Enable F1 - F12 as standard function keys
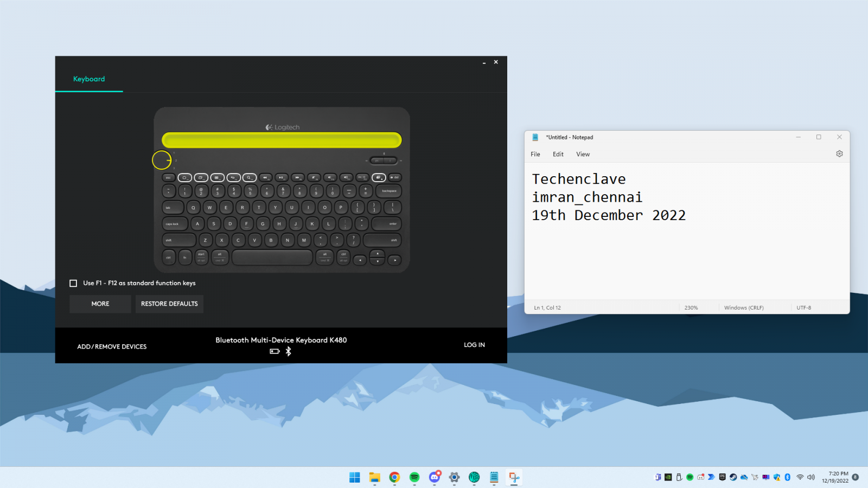 click(73, 283)
